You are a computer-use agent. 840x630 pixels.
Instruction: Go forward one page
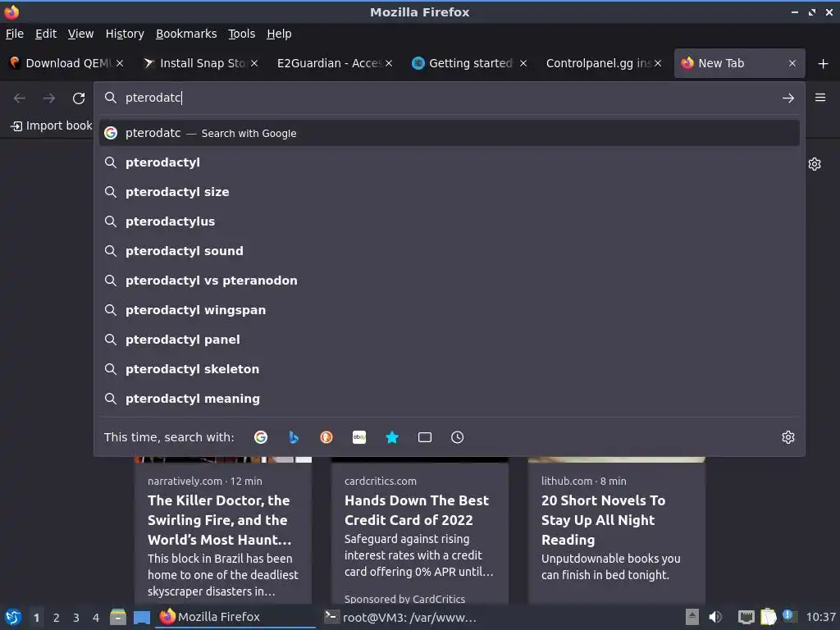(x=49, y=98)
